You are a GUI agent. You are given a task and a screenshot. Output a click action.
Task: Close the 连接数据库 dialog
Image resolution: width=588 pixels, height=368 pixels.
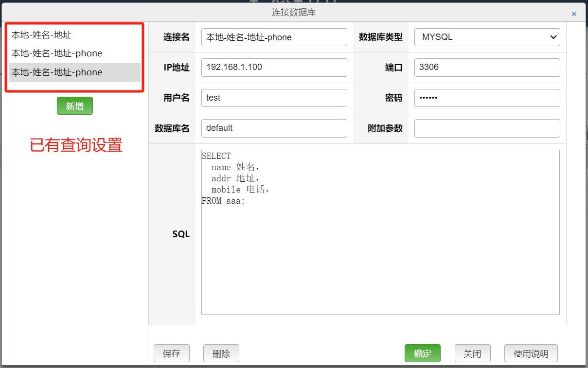pyautogui.click(x=574, y=14)
